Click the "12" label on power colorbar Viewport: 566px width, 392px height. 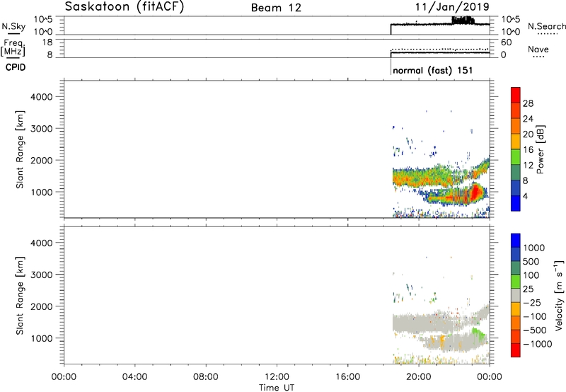click(x=528, y=165)
